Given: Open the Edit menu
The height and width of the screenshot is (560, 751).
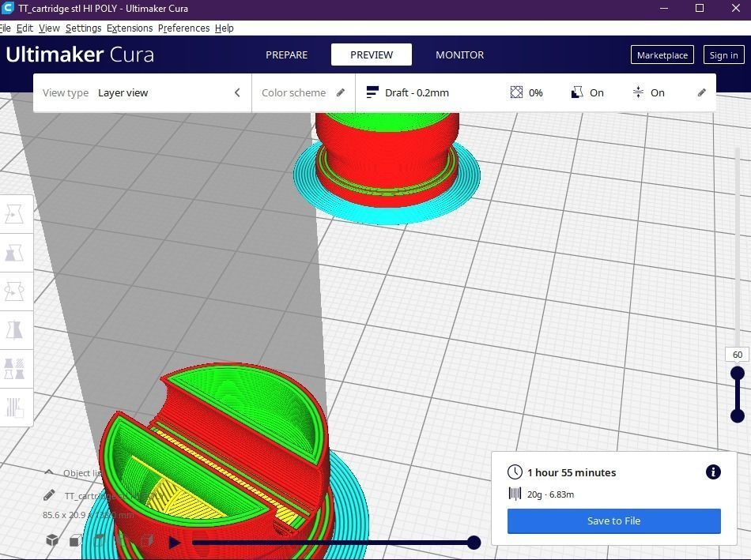Looking at the screenshot, I should (x=25, y=28).
